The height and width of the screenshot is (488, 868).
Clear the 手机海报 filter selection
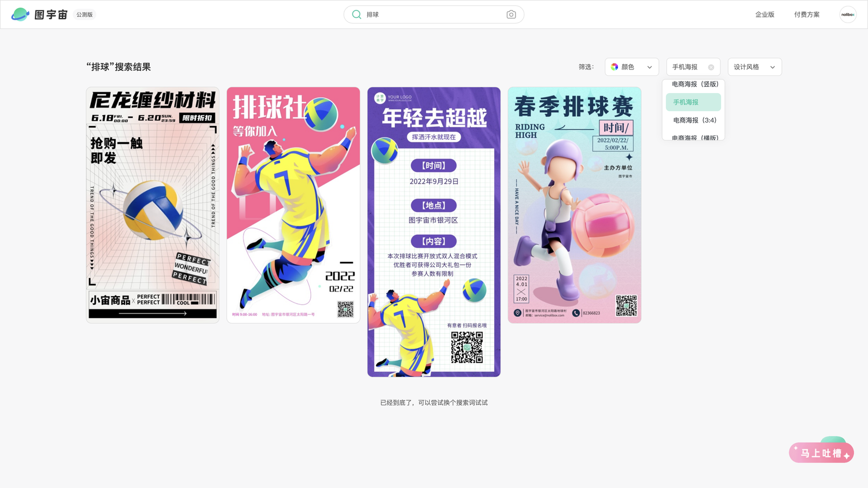pos(711,67)
